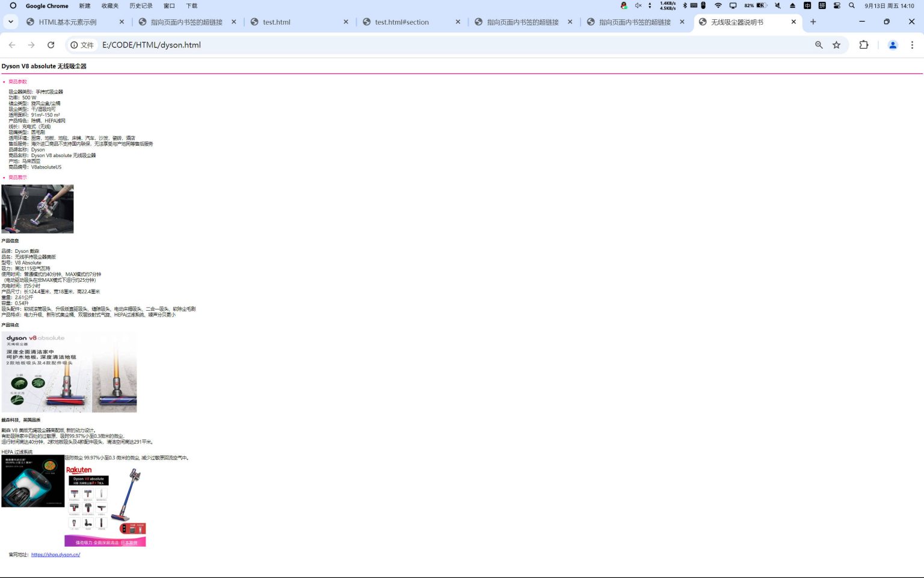
Task: Open the display mirroring tray icon
Action: 733,5
